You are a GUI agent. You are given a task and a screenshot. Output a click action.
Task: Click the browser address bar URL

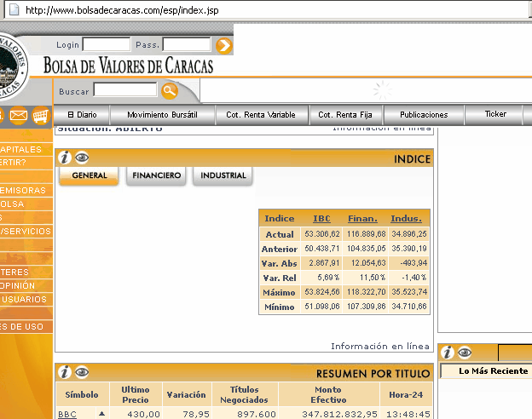pos(122,10)
